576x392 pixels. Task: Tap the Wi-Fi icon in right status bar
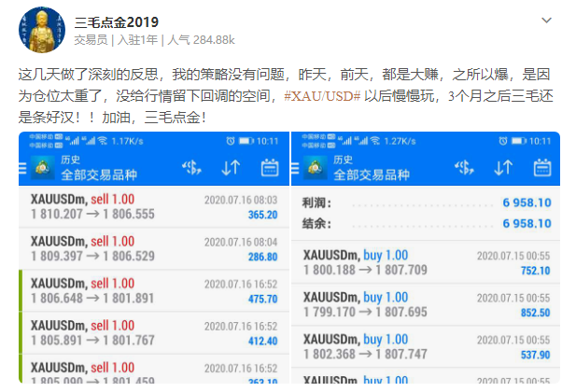coord(375,140)
